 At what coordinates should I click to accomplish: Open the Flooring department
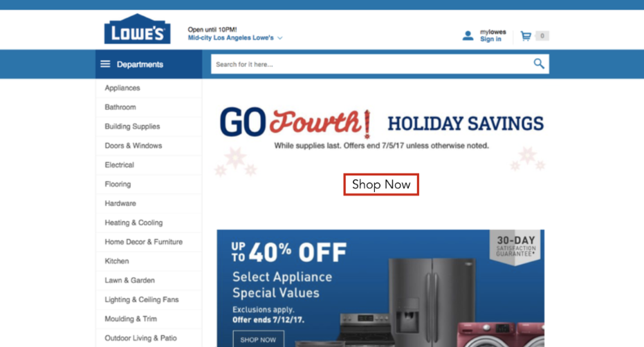click(118, 185)
